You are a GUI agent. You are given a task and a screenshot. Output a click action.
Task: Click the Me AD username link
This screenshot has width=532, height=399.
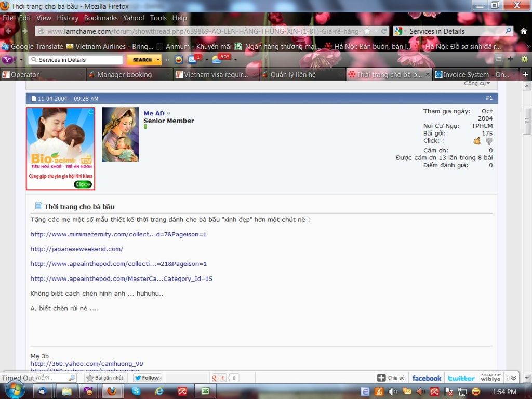click(154, 113)
